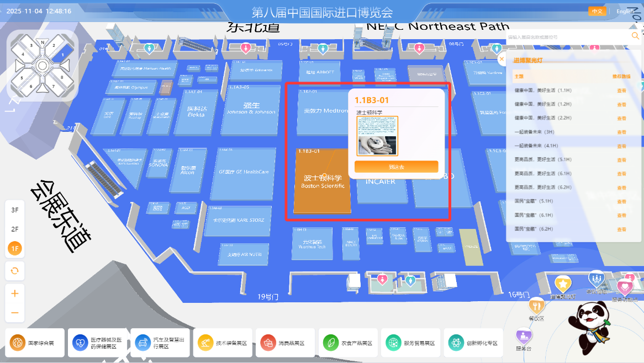The image size is (644, 363).
Task: View route for 国民"宝藏" (5.1H)
Action: [621, 201]
